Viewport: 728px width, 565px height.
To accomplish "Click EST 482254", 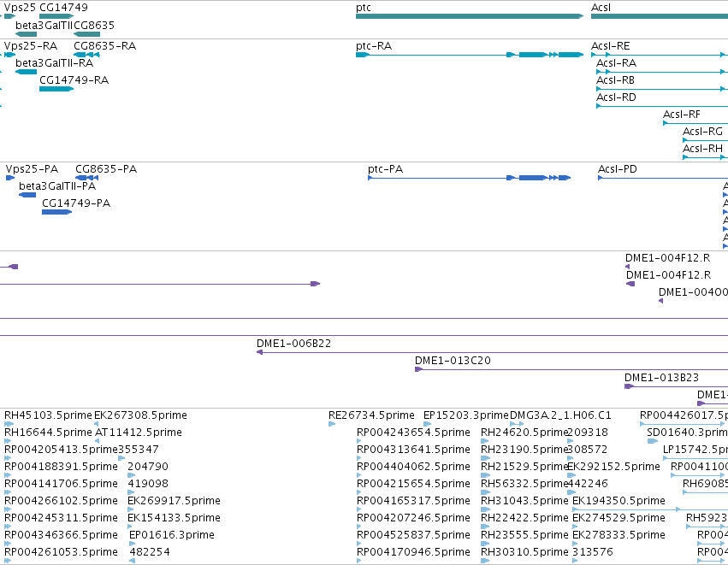I will (150, 553).
